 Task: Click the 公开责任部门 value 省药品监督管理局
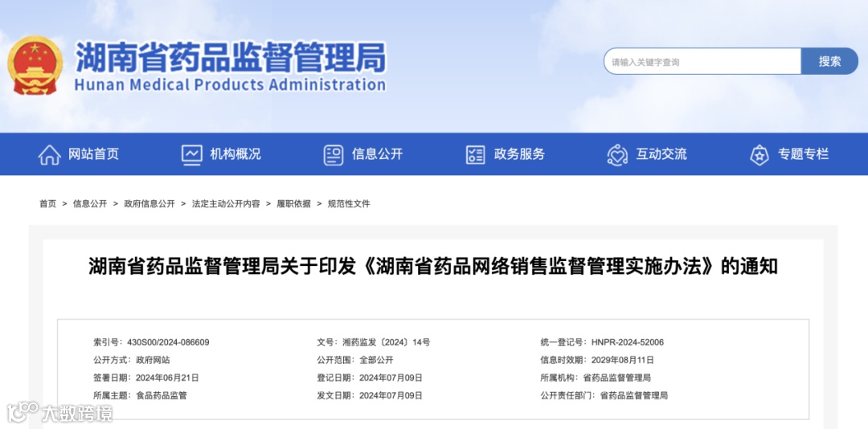[634, 395]
